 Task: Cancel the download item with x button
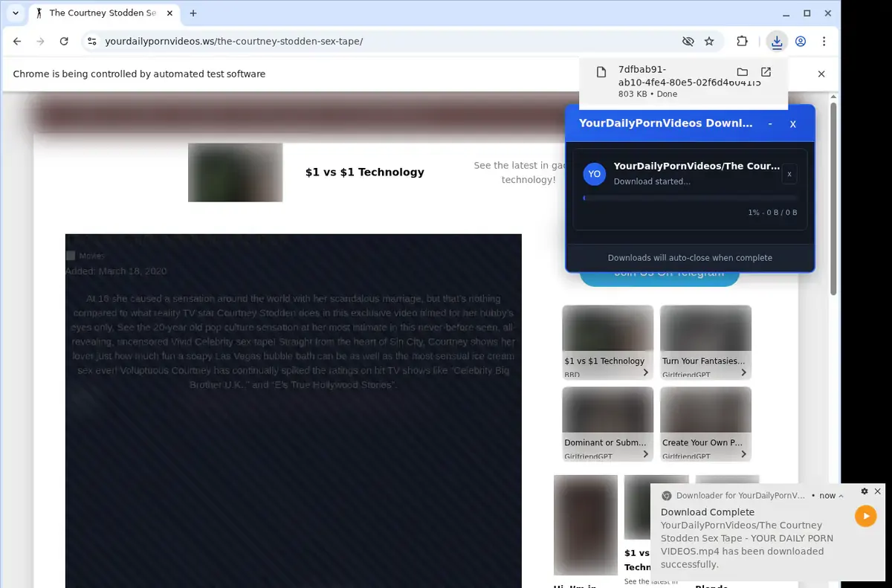(789, 174)
